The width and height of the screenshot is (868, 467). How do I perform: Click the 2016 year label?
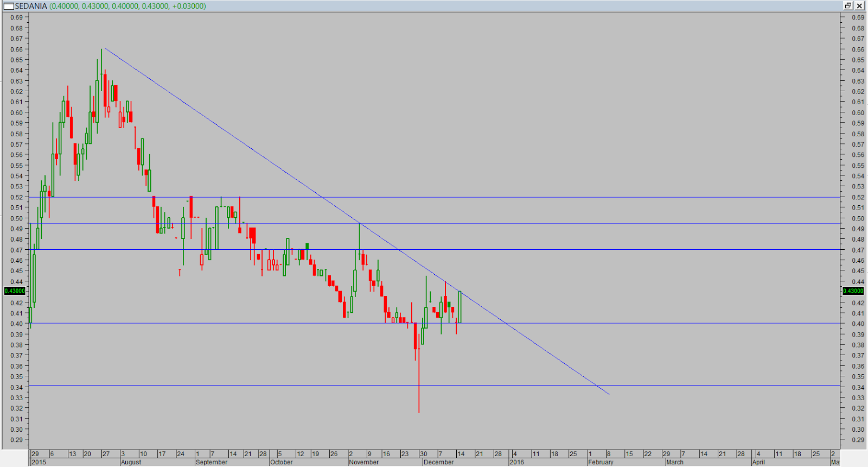pyautogui.click(x=516, y=462)
